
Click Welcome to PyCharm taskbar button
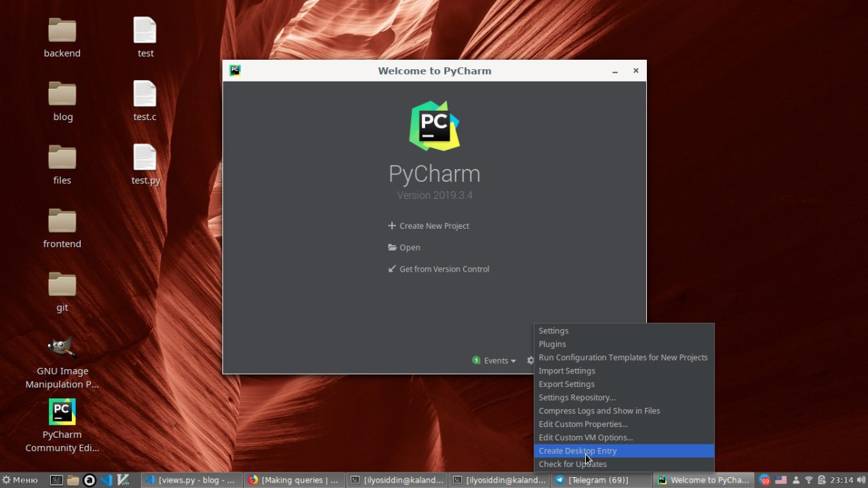(x=704, y=480)
